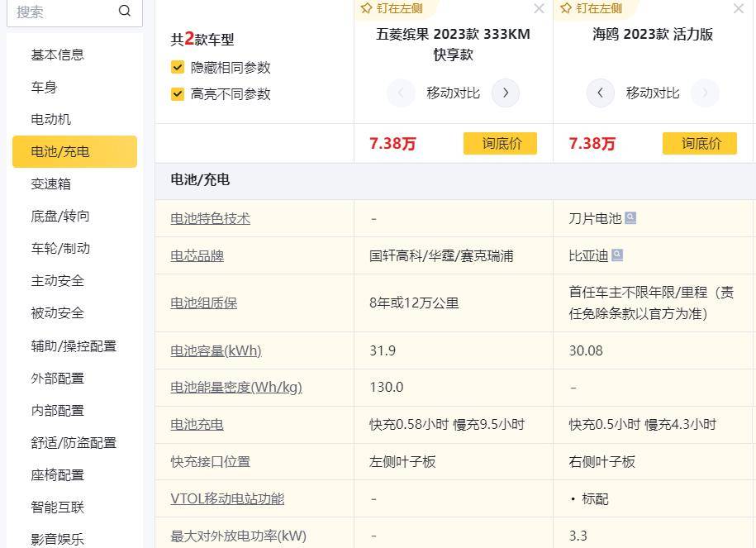Screen dimensions: 756x548
Task: Go to 内部配置 section
Action: point(57,411)
